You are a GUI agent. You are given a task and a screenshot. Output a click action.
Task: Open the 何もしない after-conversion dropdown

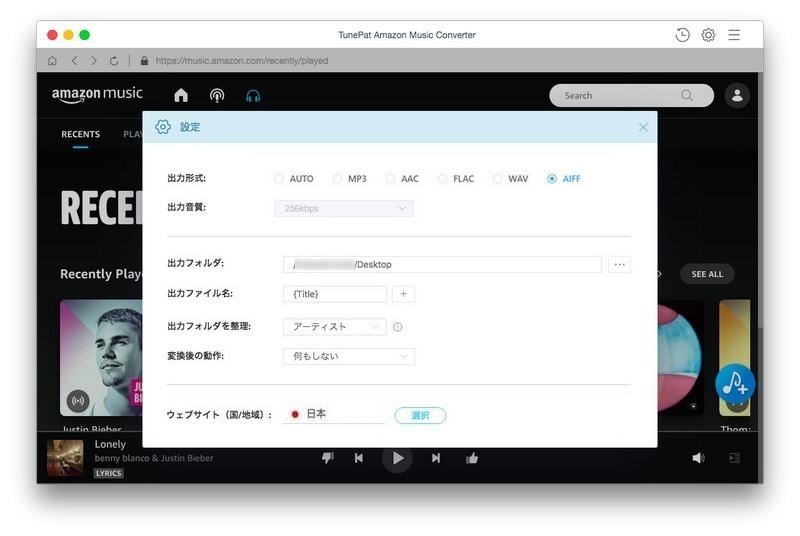349,356
